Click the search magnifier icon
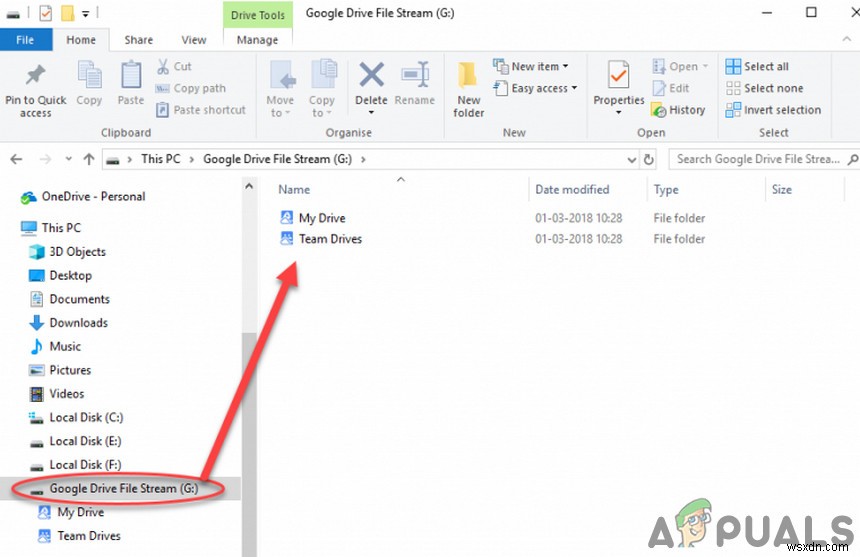This screenshot has width=860, height=557. 852,160
